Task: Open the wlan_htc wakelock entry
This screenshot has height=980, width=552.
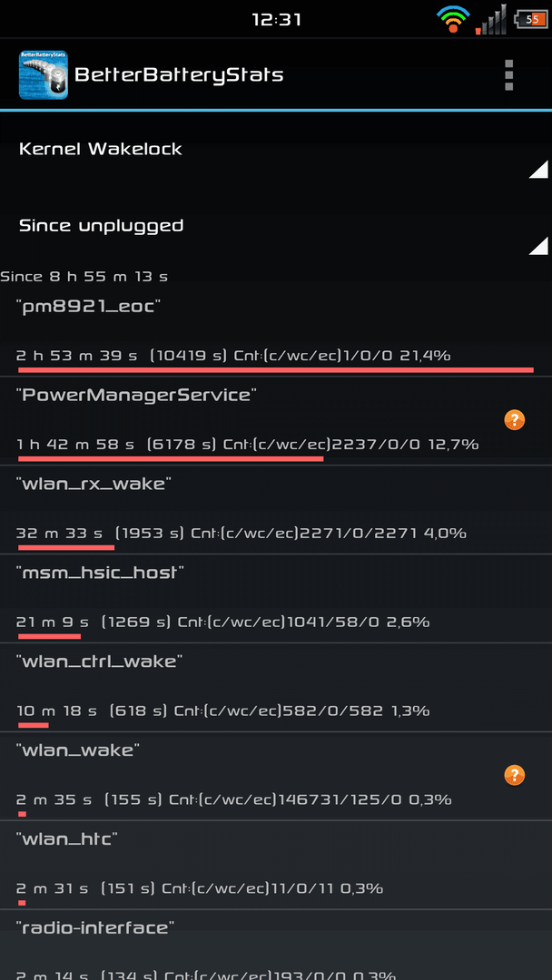Action: [x=276, y=865]
